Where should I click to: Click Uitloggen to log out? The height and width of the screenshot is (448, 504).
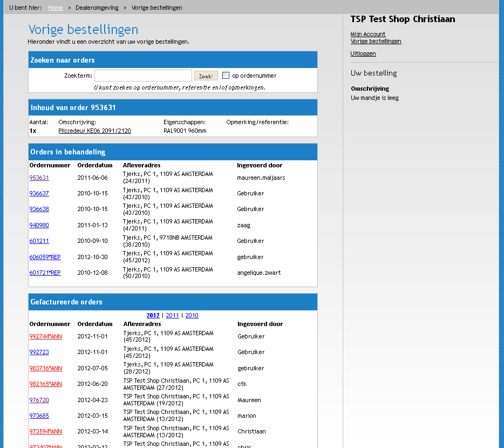coord(363,53)
